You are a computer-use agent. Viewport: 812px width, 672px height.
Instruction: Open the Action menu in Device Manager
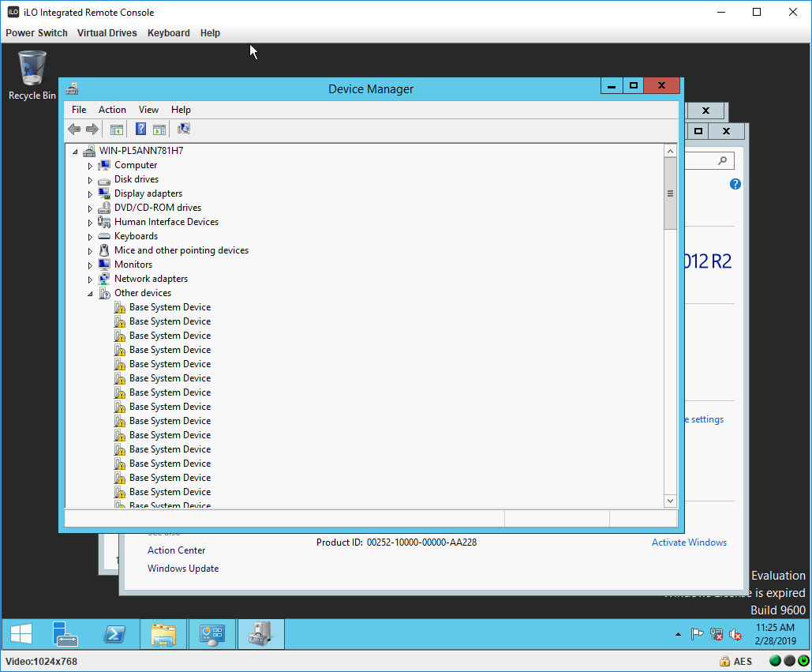coord(112,110)
